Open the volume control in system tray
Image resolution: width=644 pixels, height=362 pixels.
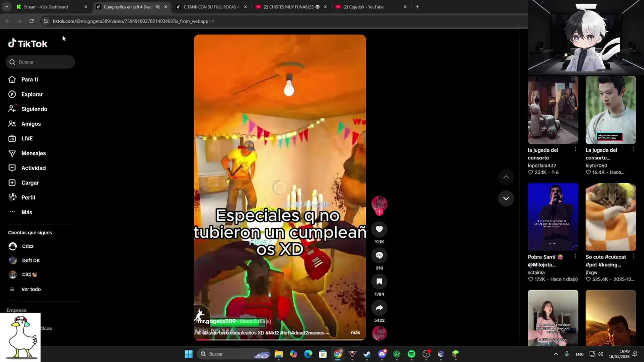tap(601, 354)
